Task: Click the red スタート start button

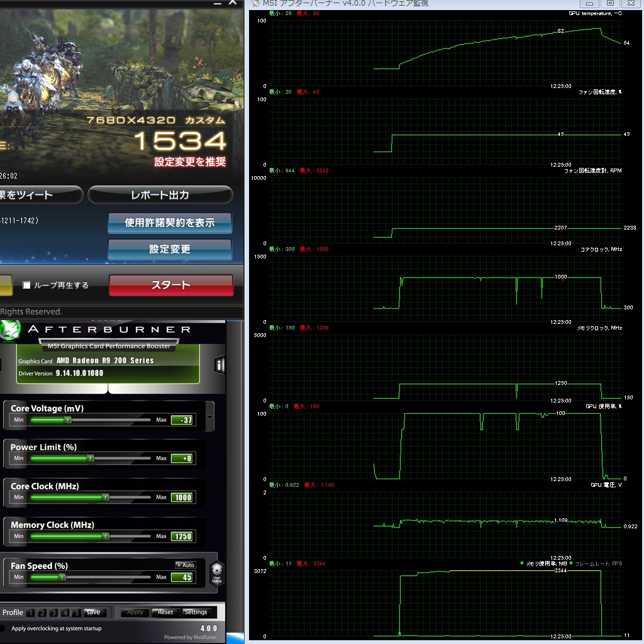Action: point(171,285)
